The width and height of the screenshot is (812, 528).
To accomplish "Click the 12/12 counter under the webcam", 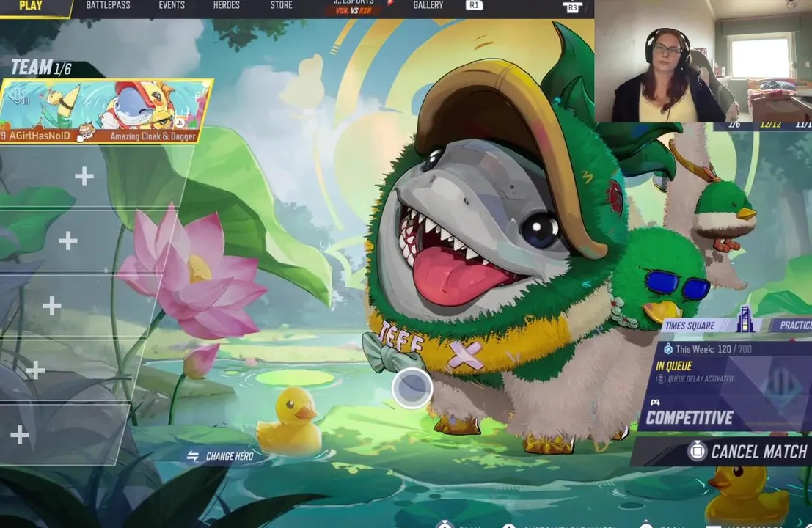I will [x=770, y=125].
